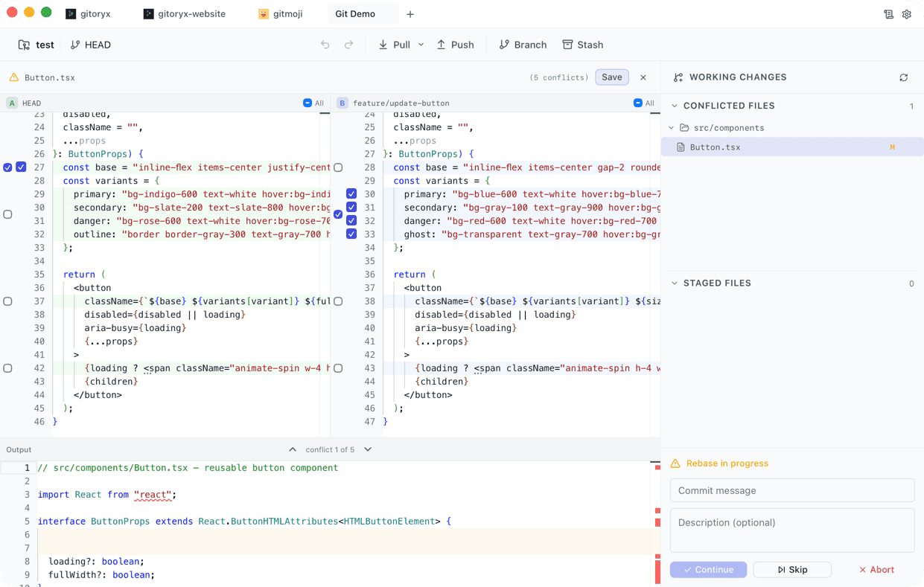Viewport: 924px width, 587px height.
Task: Go to next conflict with down chevron
Action: tap(368, 449)
